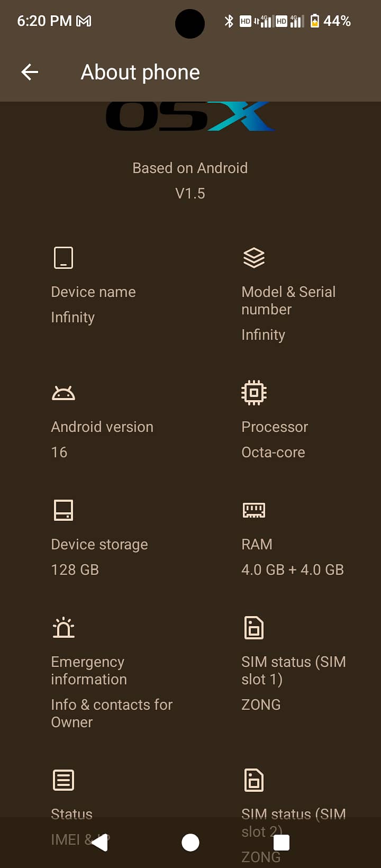The height and width of the screenshot is (868, 381).
Task: Tap the Device name tablet icon
Action: click(63, 258)
